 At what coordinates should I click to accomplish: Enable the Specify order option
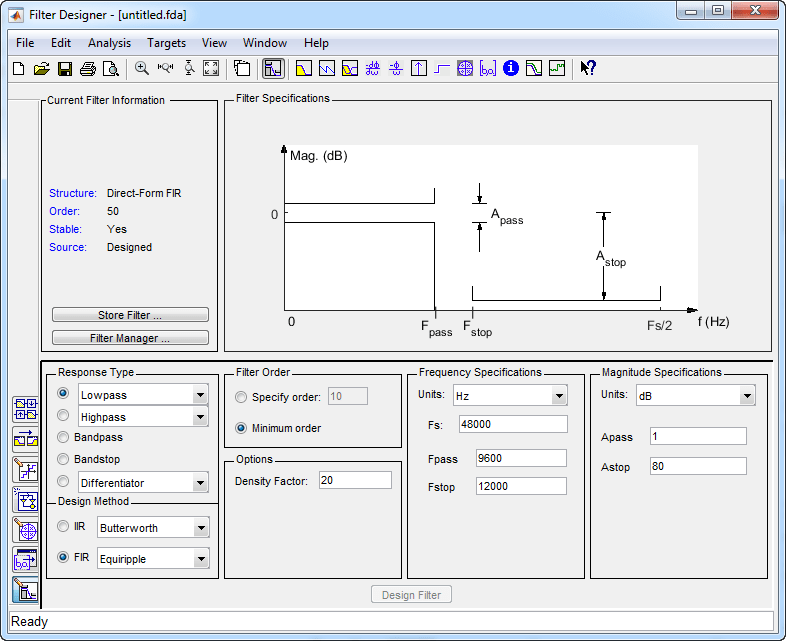[241, 397]
